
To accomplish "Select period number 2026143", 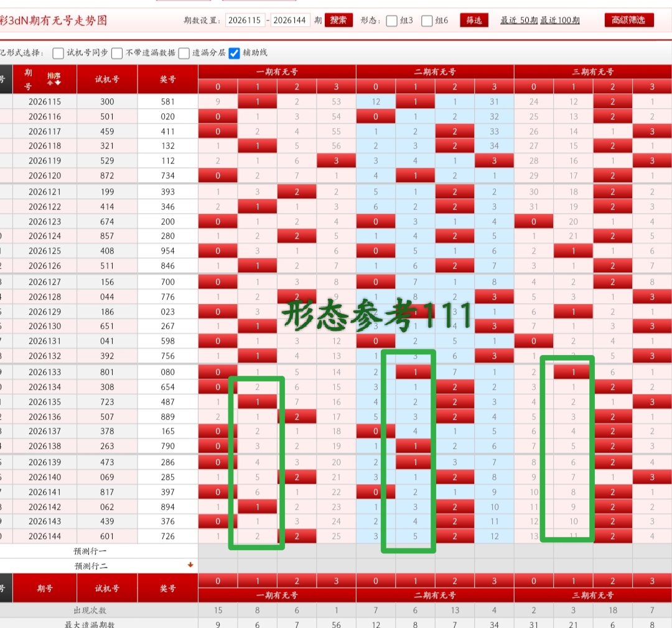I will click(45, 521).
